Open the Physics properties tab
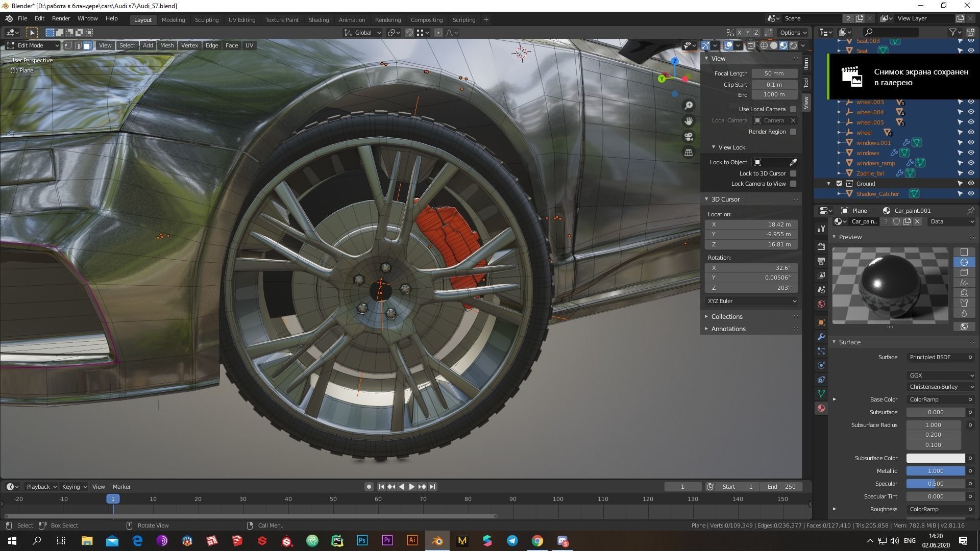Viewport: 980px width, 551px height. click(821, 365)
